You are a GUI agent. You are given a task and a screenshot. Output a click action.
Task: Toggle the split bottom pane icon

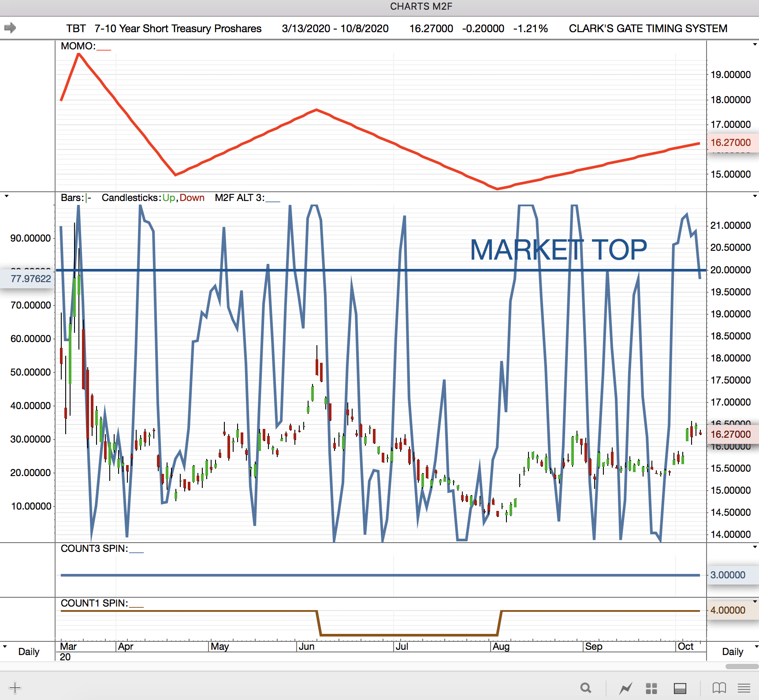coord(680,688)
